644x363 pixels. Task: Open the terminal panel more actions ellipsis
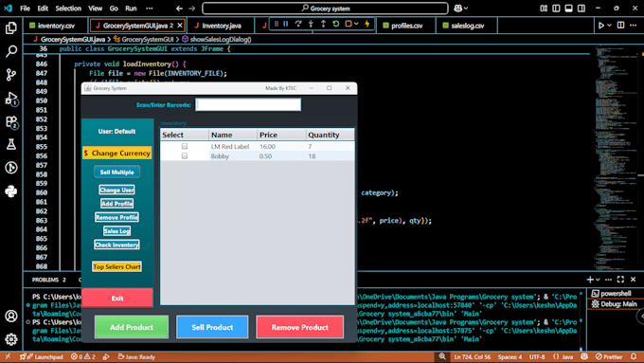[608, 280]
